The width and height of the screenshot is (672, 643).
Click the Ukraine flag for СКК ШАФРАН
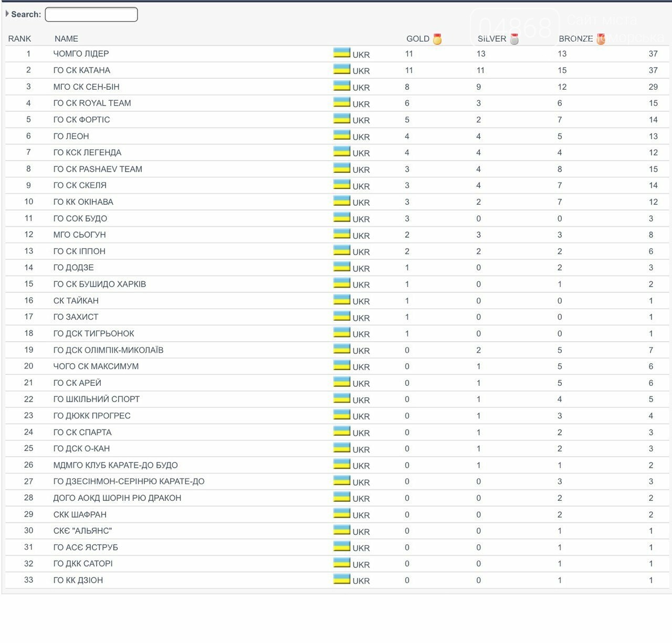tap(342, 513)
